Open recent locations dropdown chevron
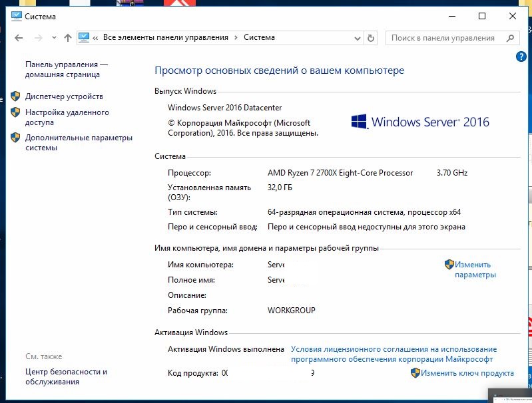The width and height of the screenshot is (532, 403). tap(53, 38)
